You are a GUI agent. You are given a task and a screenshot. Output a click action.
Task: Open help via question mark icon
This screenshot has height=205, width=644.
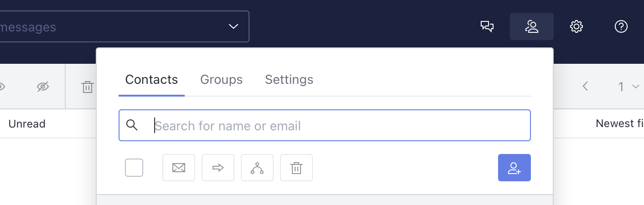pyautogui.click(x=621, y=26)
